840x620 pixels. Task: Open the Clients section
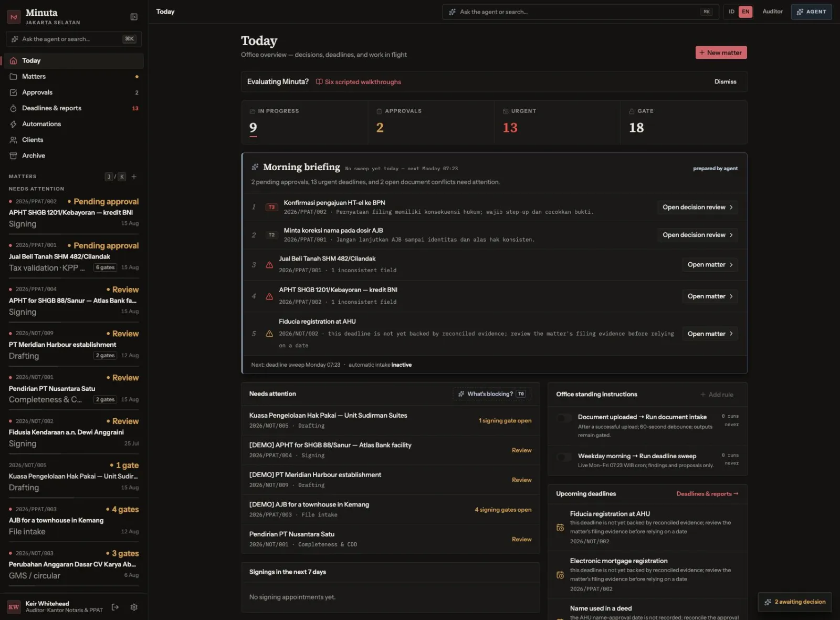tap(73, 140)
